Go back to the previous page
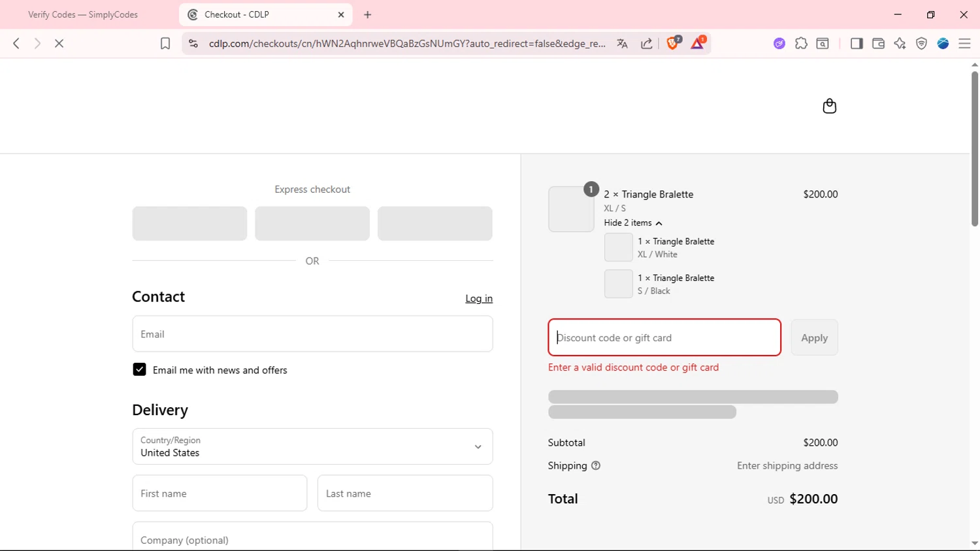This screenshot has height=551, width=980. (16, 43)
